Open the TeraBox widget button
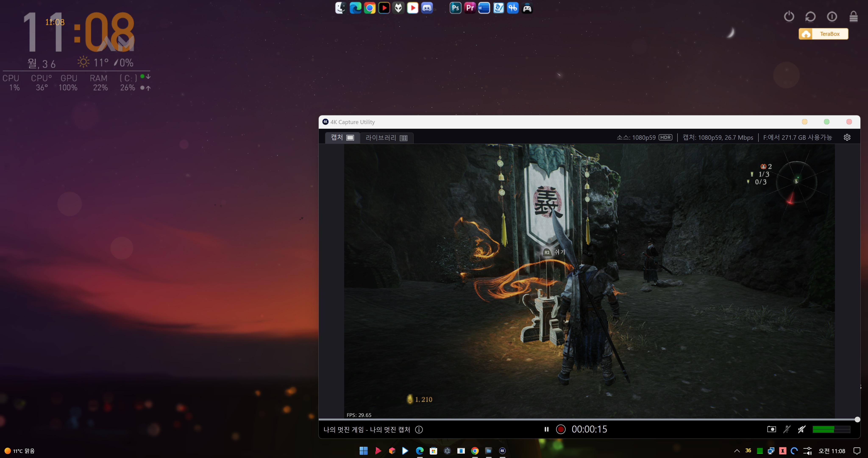This screenshot has height=458, width=868. click(x=823, y=34)
